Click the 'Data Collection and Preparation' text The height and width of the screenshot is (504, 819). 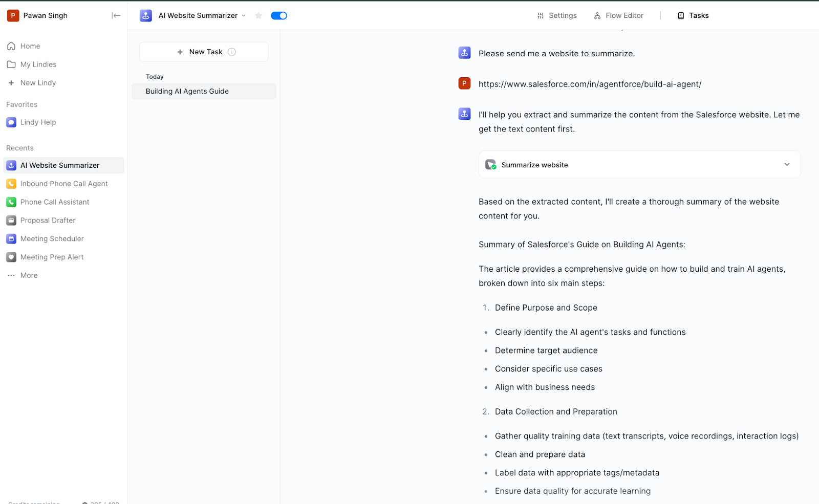tap(556, 412)
